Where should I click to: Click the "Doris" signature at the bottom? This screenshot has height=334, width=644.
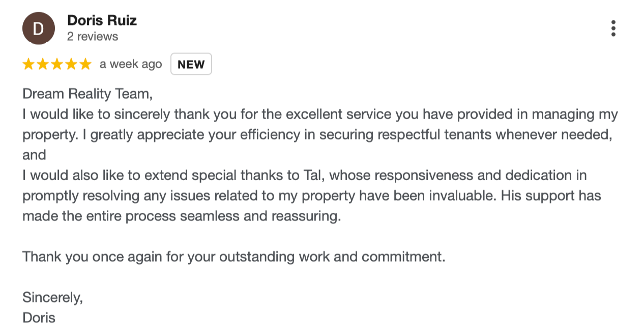point(39,318)
